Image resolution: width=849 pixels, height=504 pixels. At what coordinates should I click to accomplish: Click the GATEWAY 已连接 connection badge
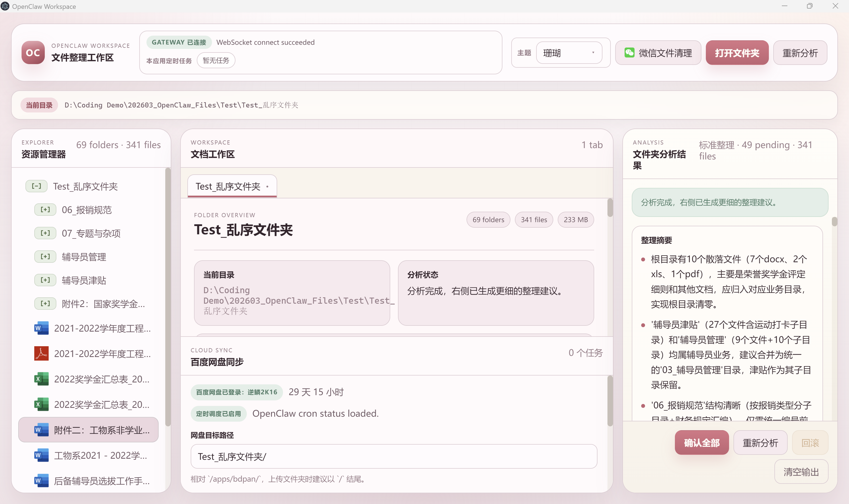[179, 42]
